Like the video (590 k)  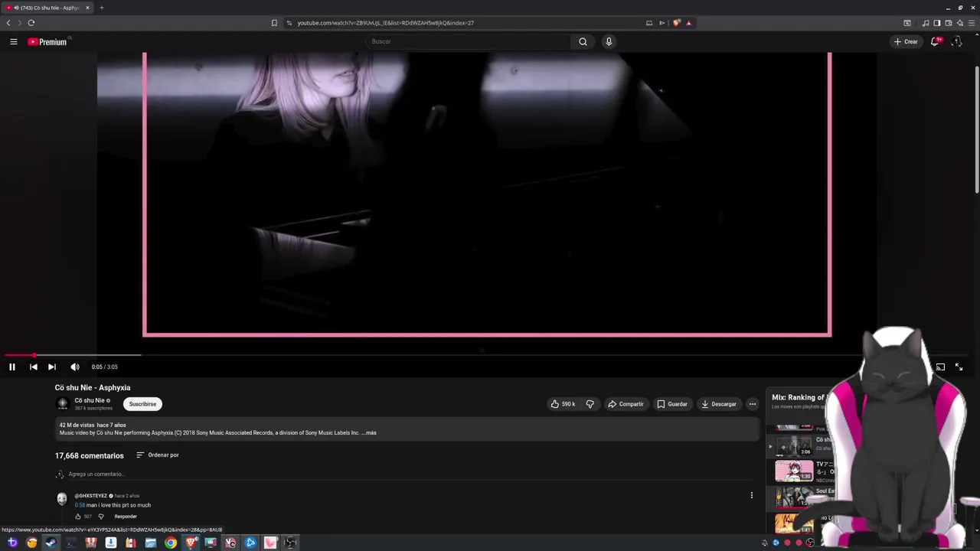click(563, 404)
